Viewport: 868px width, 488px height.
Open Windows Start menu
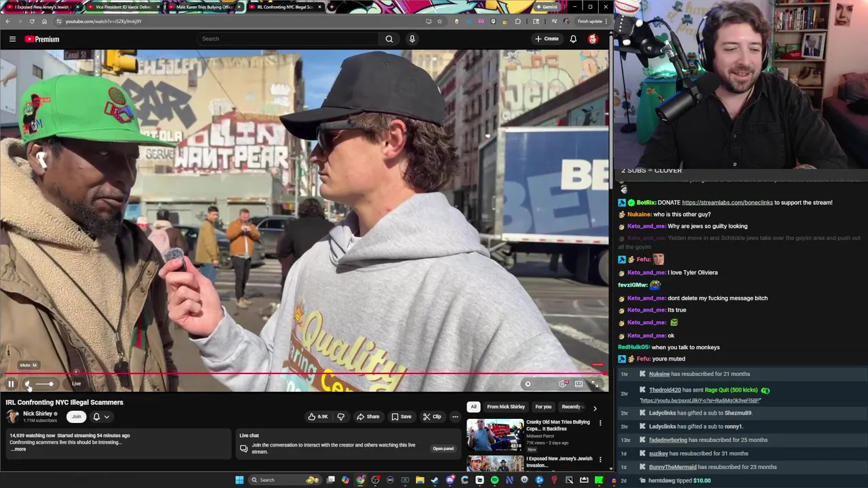coord(239,480)
